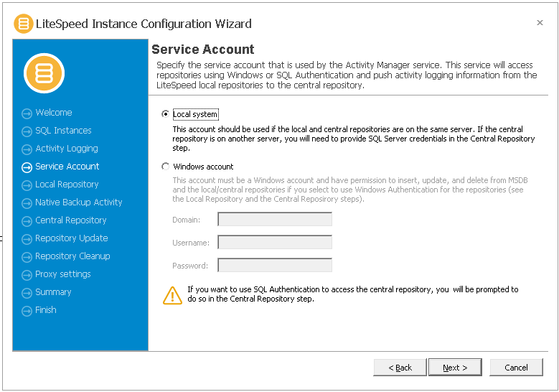The height and width of the screenshot is (392, 559).
Task: Click the Domain input field
Action: [x=275, y=220]
